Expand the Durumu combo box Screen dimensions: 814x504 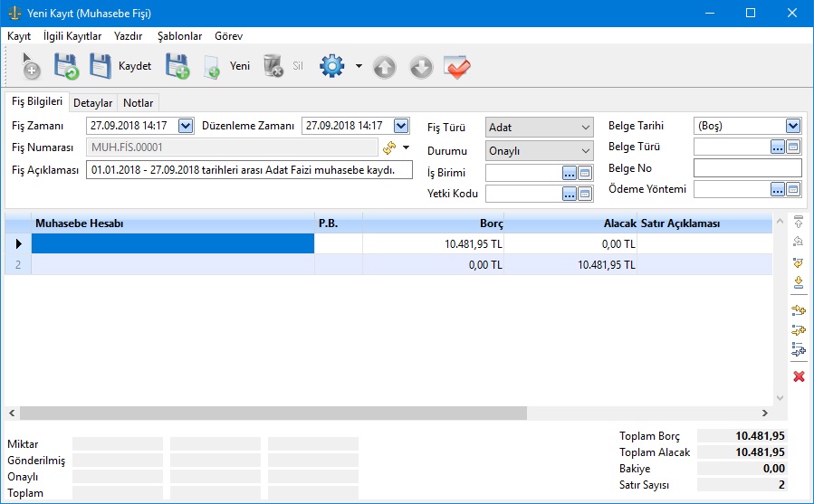pos(585,151)
